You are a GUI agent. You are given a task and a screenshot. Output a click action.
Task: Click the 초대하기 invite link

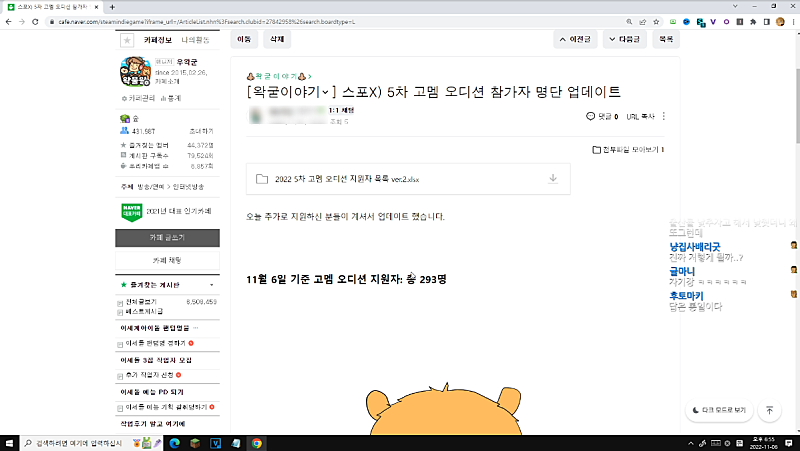coord(202,131)
